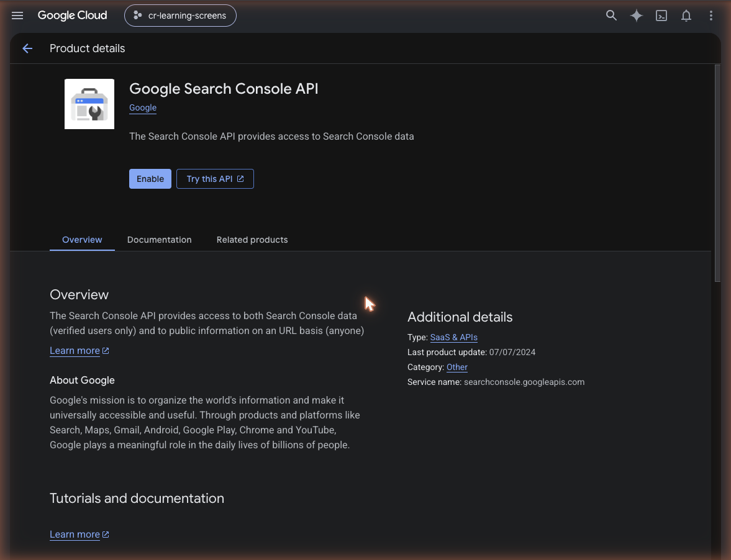Select the Overview tab
Screen dimensions: 731x560
(82, 240)
